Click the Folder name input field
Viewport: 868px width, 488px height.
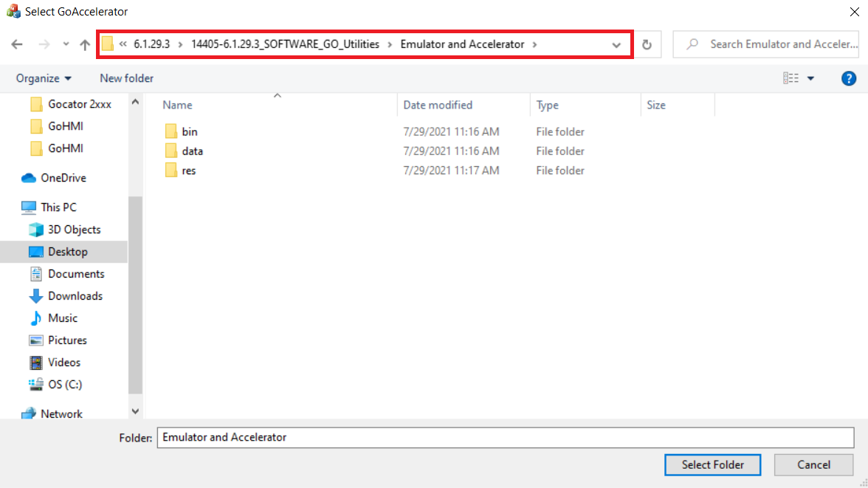(x=506, y=438)
